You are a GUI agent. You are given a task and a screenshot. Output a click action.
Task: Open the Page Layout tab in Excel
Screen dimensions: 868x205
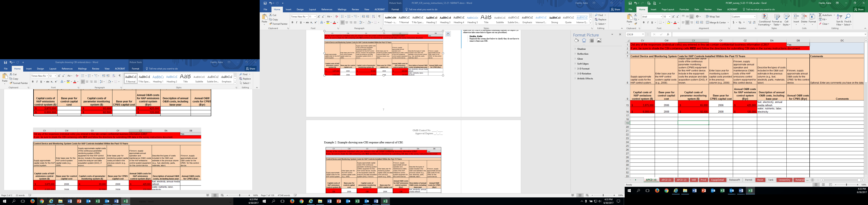tap(667, 9)
